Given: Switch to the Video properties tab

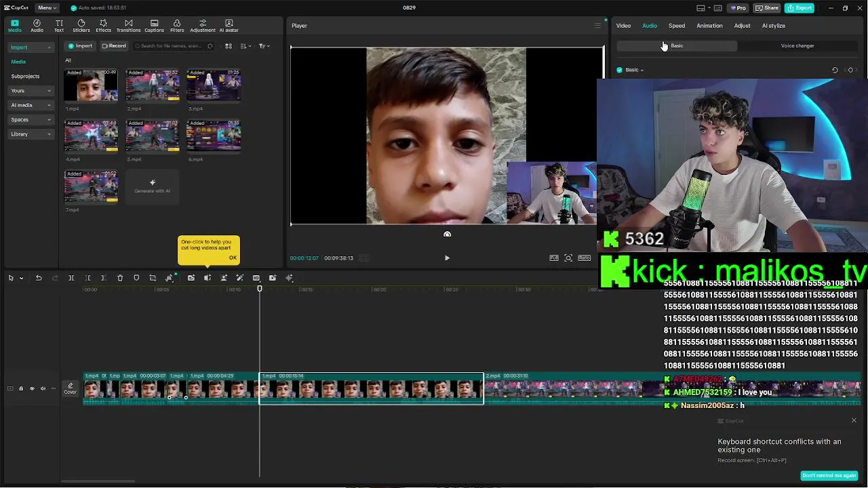Looking at the screenshot, I should point(623,26).
